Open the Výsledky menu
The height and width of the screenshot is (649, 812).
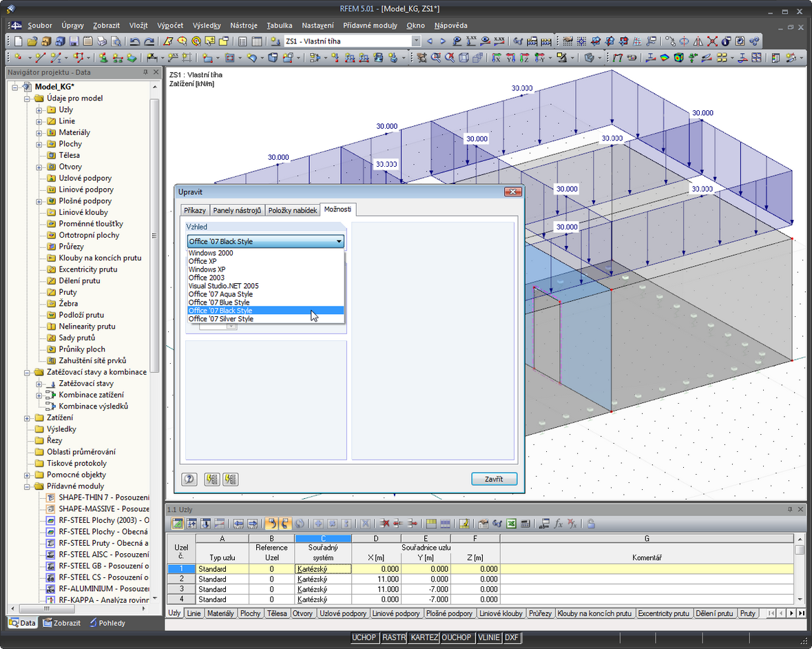[207, 25]
